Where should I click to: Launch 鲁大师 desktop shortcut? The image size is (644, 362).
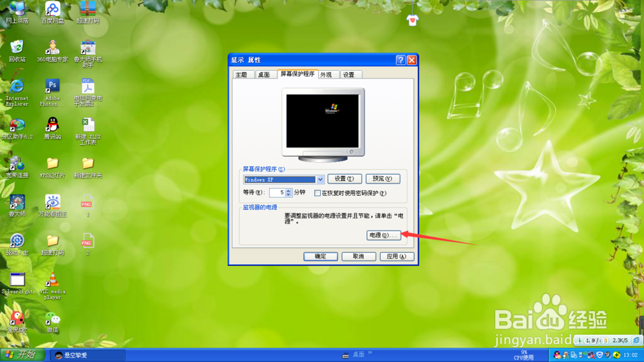(17, 206)
